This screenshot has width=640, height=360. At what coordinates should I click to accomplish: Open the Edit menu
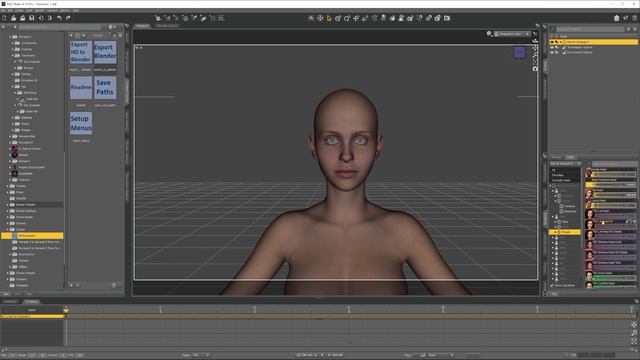point(10,10)
